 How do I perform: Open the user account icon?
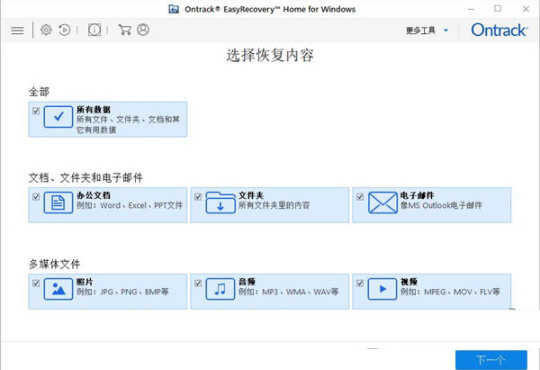pyautogui.click(x=143, y=30)
